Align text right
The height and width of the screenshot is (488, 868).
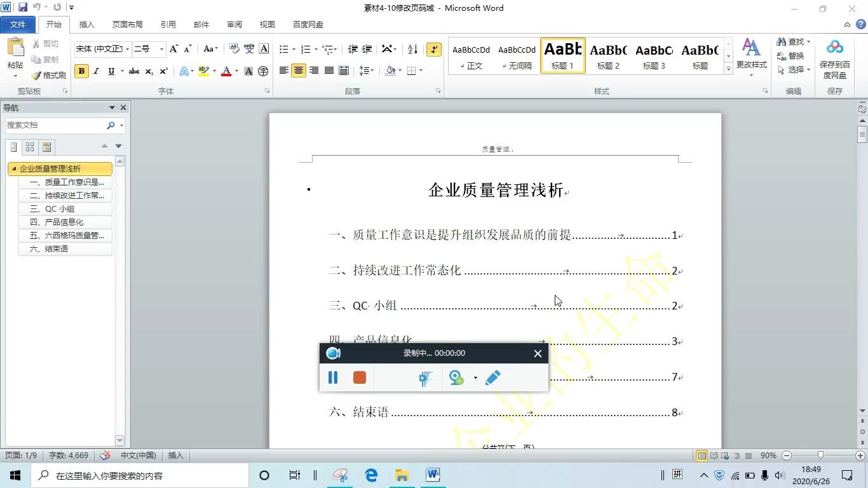314,71
